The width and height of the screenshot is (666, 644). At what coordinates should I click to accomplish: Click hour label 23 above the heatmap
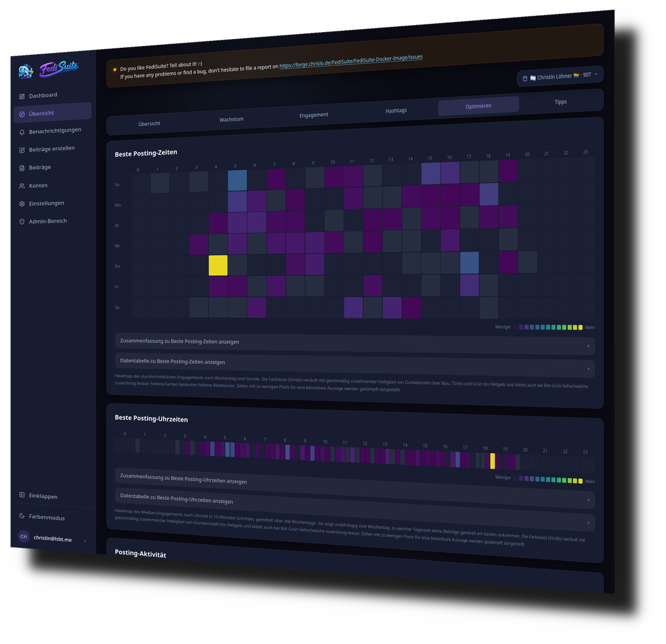coord(586,152)
